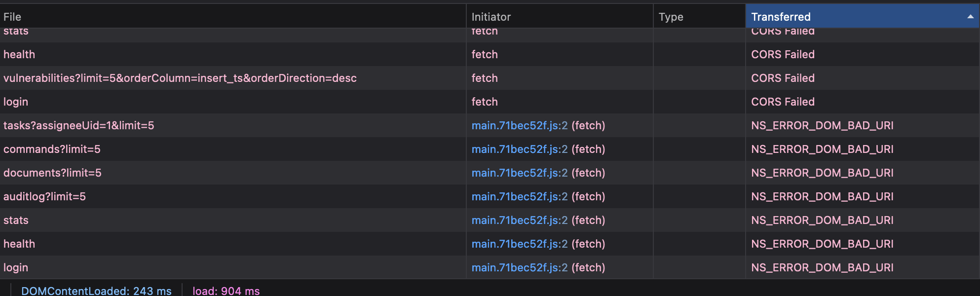Select the health request with CORS Failed

197,54
